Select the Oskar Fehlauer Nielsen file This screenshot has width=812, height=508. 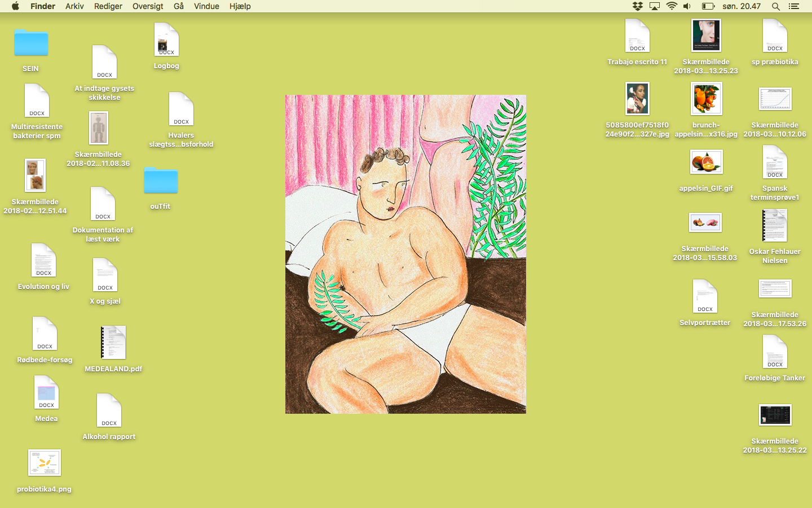tap(775, 226)
